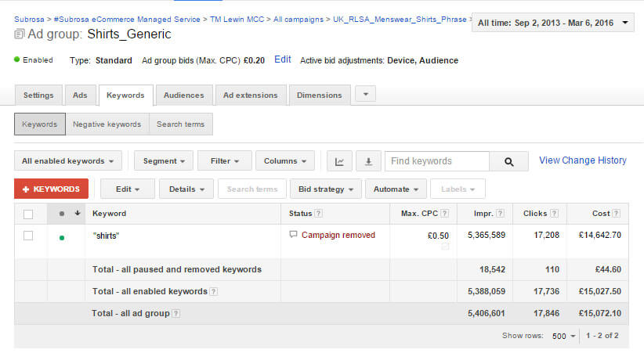Switch to the Dimensions tab
The image size is (644, 353).
(320, 95)
